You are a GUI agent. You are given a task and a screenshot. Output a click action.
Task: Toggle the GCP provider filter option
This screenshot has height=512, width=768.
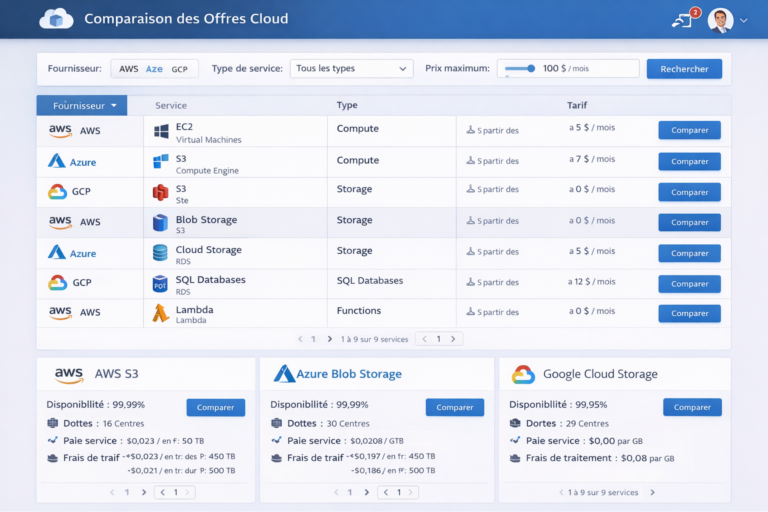tap(180, 69)
